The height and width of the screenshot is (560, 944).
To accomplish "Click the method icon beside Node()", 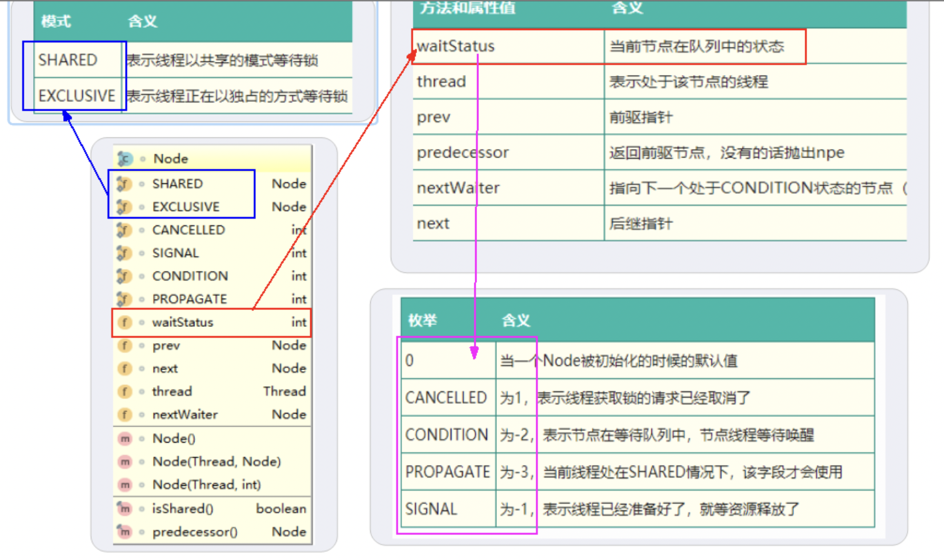I will click(x=125, y=439).
